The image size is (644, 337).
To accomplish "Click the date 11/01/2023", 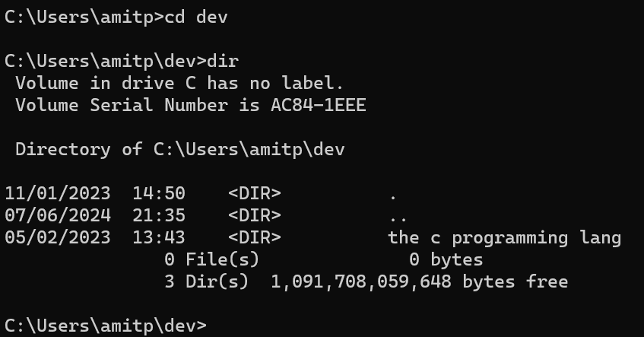I will tap(57, 193).
